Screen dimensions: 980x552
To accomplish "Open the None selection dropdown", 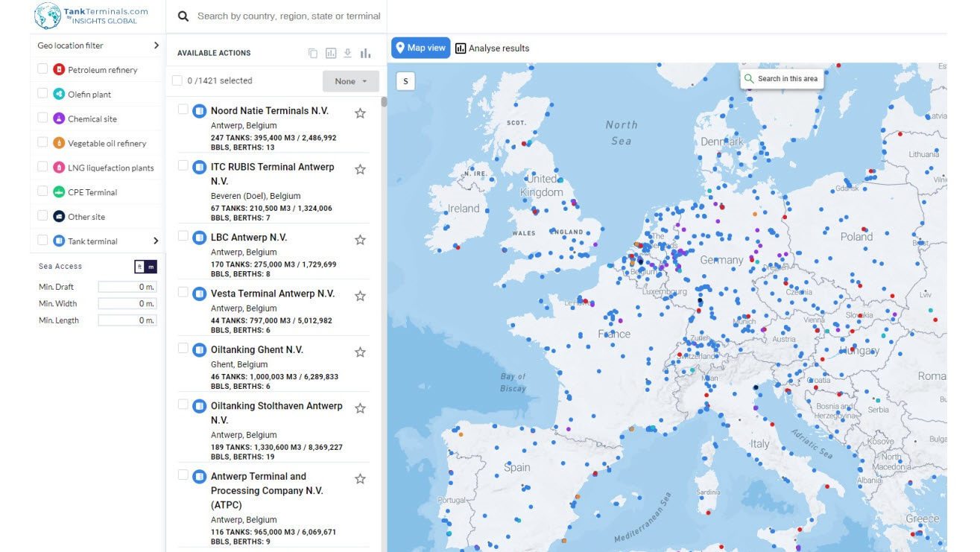I will click(x=351, y=81).
